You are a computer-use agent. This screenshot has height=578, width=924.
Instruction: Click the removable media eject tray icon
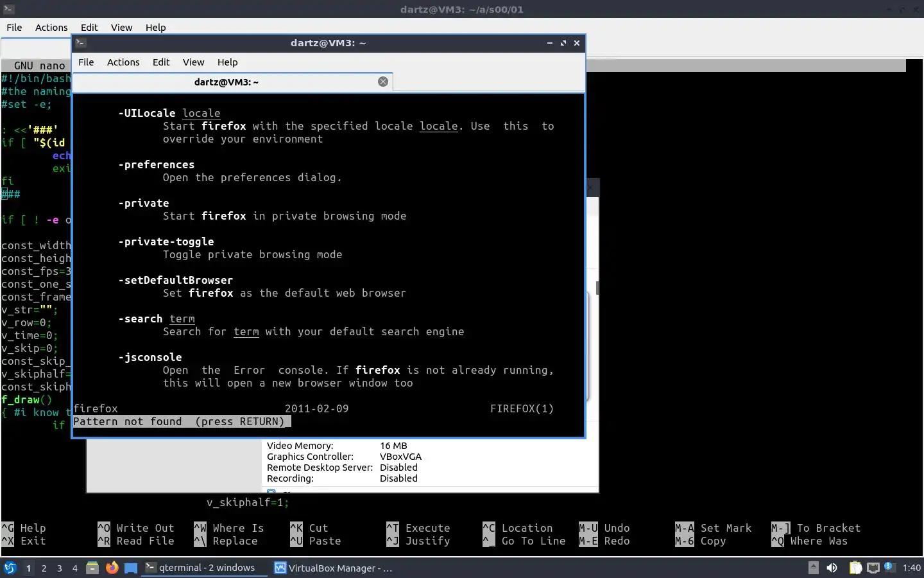pyautogui.click(x=813, y=568)
